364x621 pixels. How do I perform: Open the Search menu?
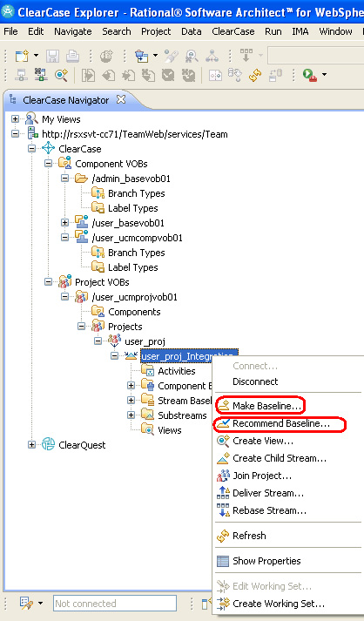(x=117, y=31)
